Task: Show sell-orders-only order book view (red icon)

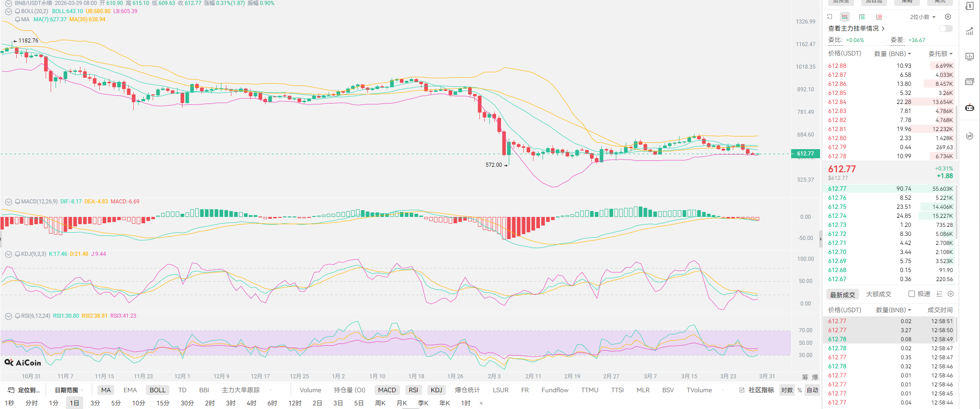Action: click(879, 17)
